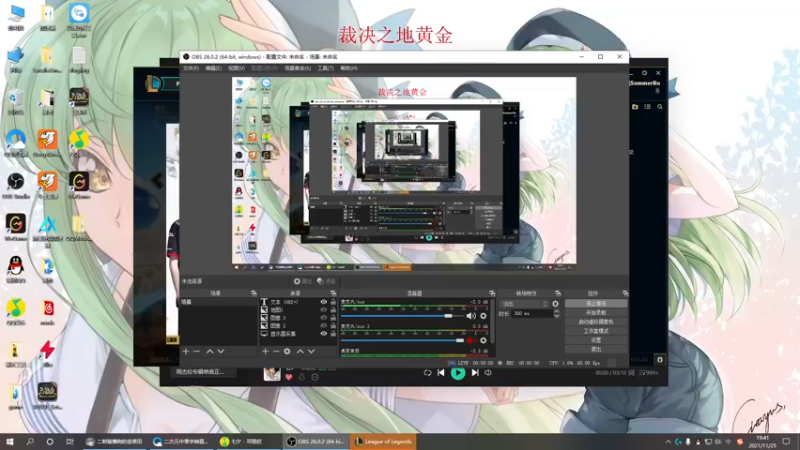Decrease transition duration with down arrow

(556, 316)
